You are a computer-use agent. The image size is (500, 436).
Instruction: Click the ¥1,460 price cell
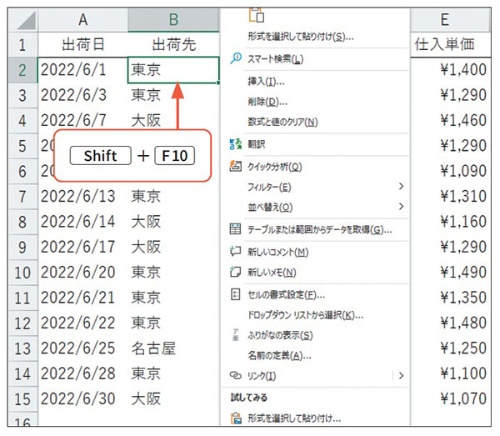click(x=450, y=120)
